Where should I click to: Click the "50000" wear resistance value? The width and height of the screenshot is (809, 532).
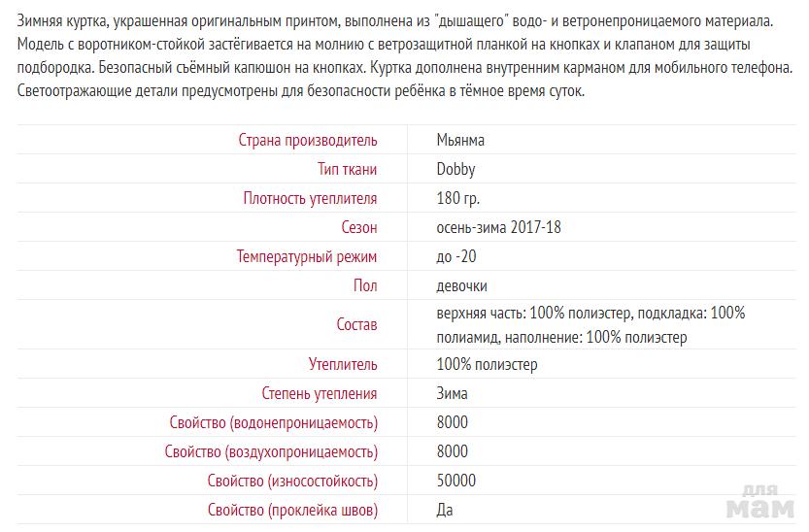point(456,481)
